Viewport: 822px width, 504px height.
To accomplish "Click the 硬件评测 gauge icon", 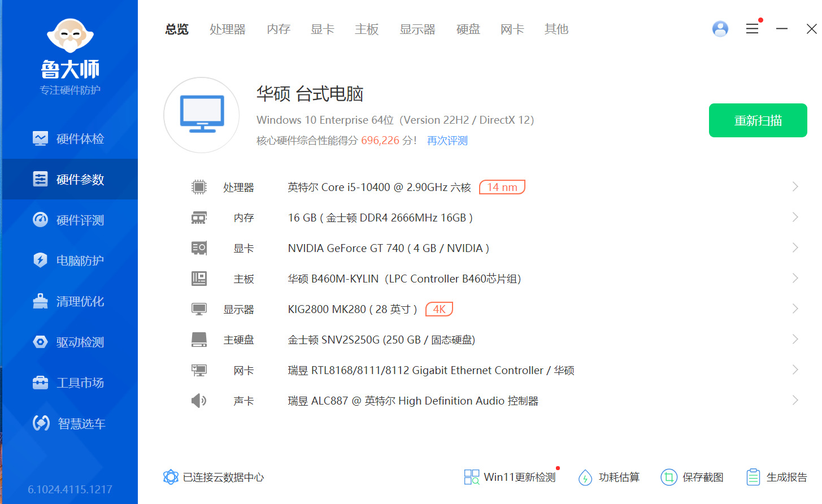I will tap(40, 220).
